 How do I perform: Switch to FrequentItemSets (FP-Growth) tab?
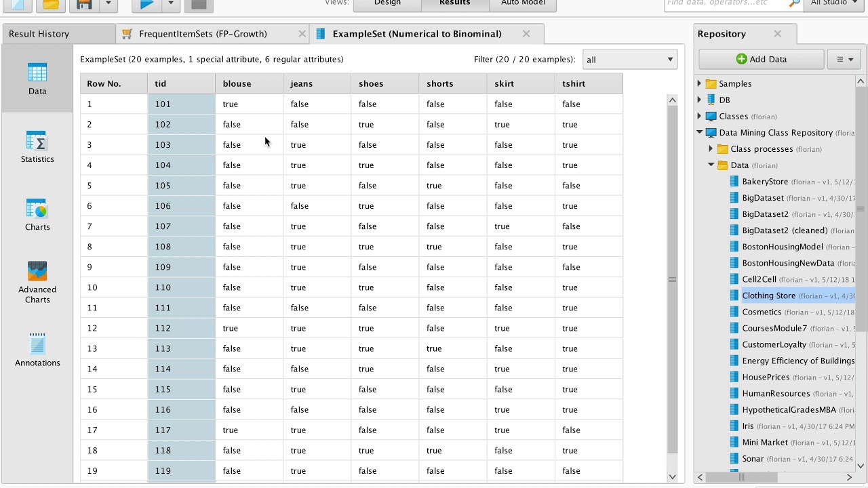click(x=212, y=34)
